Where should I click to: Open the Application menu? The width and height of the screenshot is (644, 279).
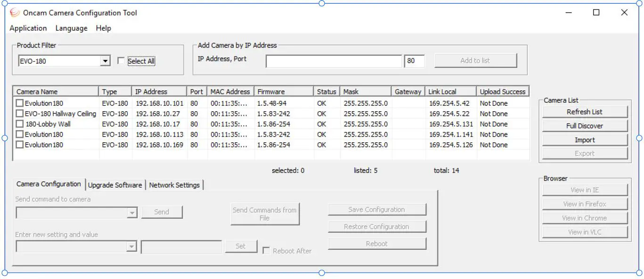[x=28, y=28]
